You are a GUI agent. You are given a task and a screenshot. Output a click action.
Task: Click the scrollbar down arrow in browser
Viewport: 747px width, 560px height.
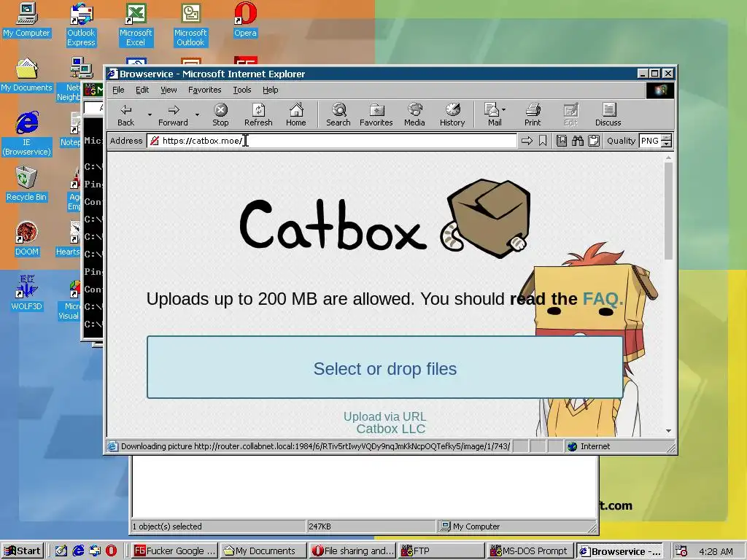pos(668,430)
